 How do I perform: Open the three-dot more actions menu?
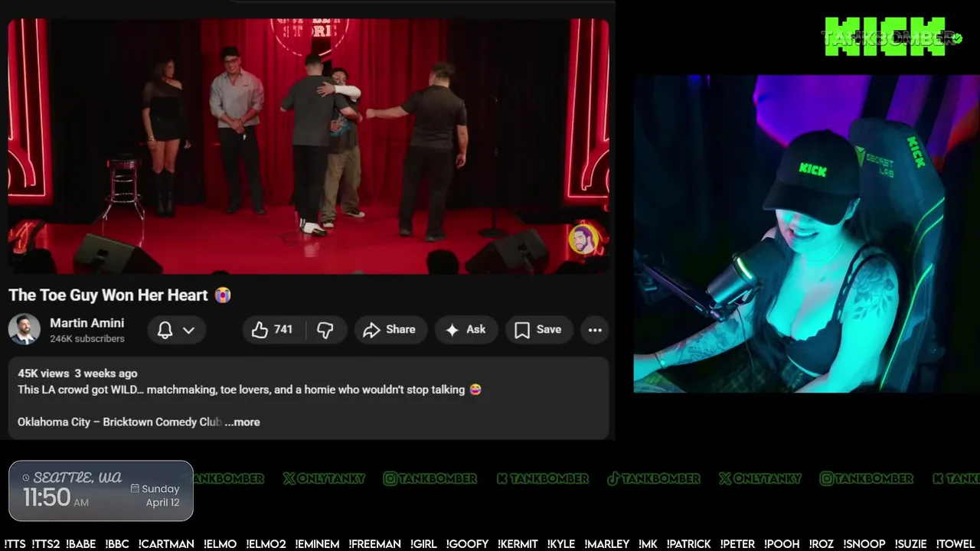click(595, 330)
